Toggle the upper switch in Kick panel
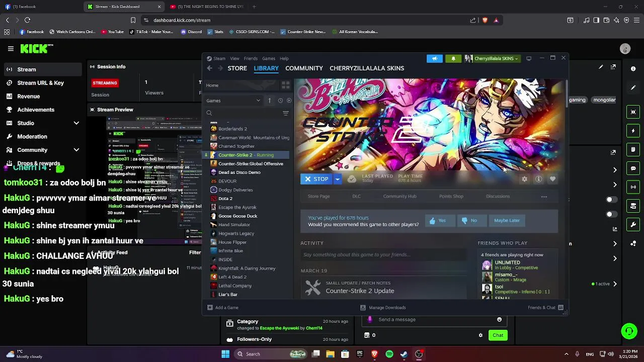 [611, 200]
